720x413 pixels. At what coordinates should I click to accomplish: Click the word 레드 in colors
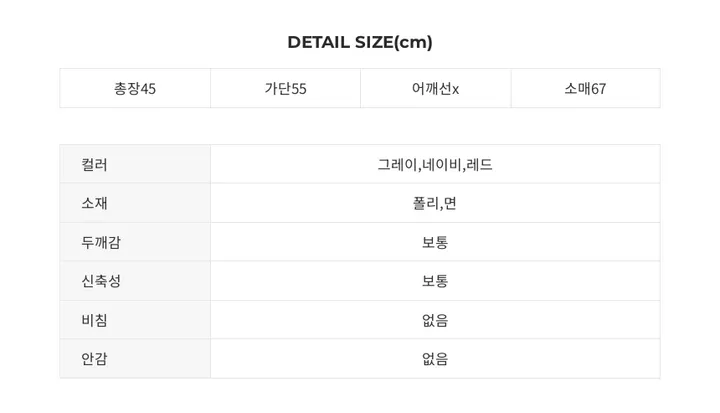(x=479, y=164)
